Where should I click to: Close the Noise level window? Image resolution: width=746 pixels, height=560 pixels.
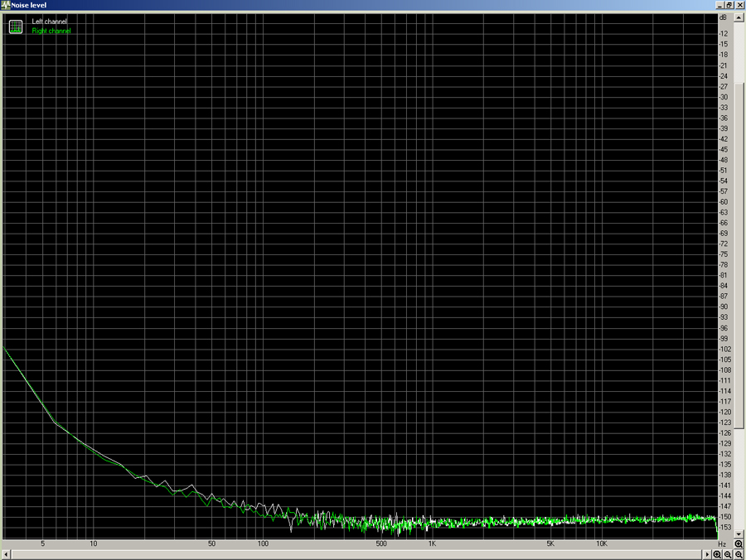point(739,5)
